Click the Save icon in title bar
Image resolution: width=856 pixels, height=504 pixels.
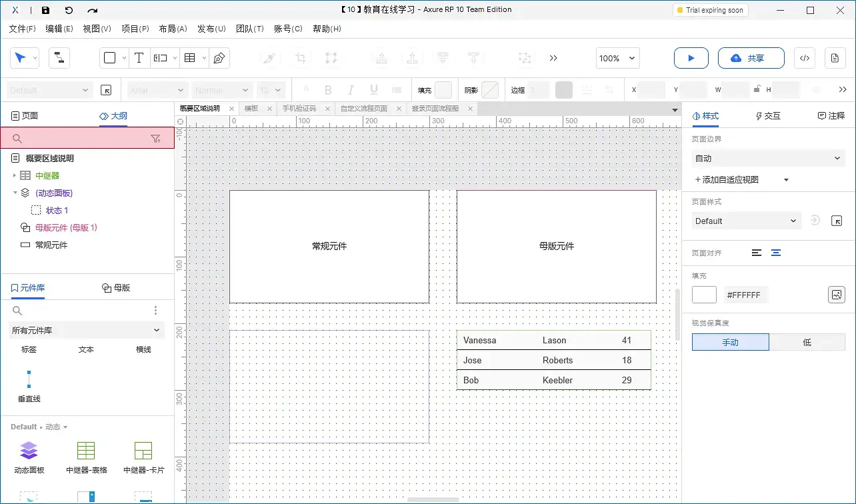(x=45, y=11)
